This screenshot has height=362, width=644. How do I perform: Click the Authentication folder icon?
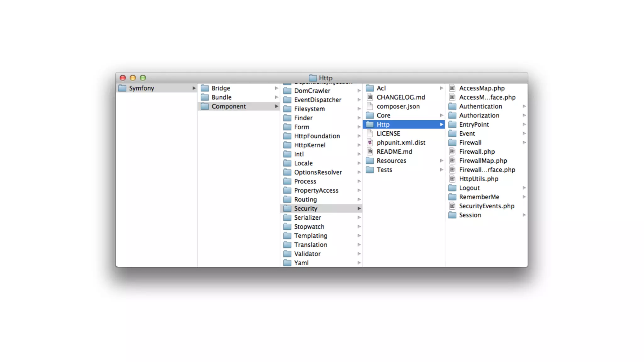point(452,107)
